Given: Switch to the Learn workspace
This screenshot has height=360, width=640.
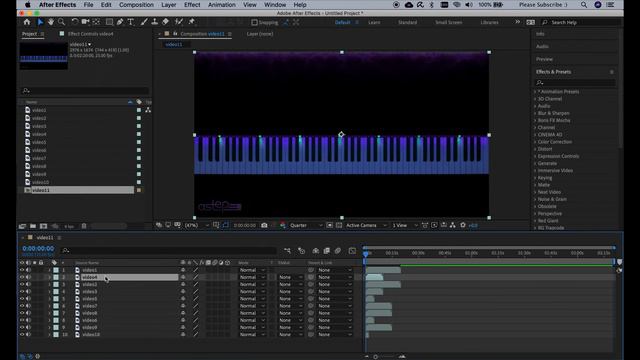Looking at the screenshot, I should [x=374, y=22].
